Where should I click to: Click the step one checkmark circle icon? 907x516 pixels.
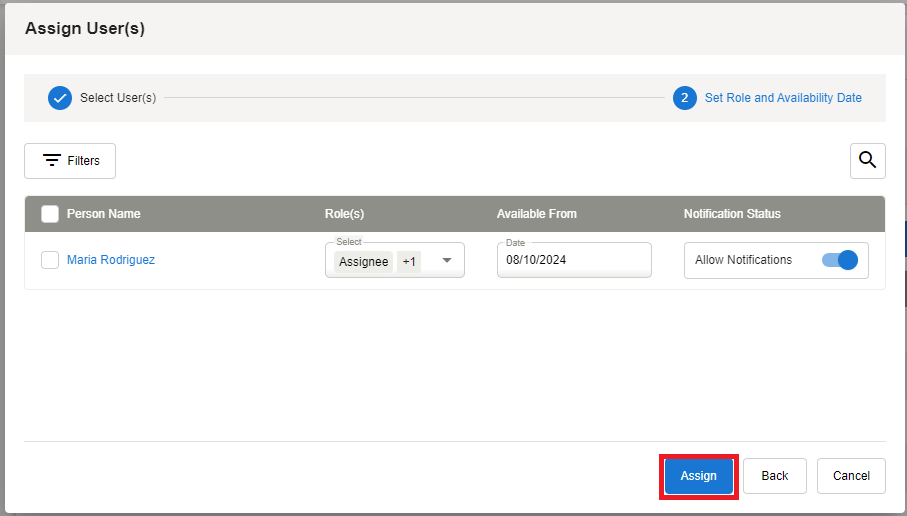pos(60,98)
